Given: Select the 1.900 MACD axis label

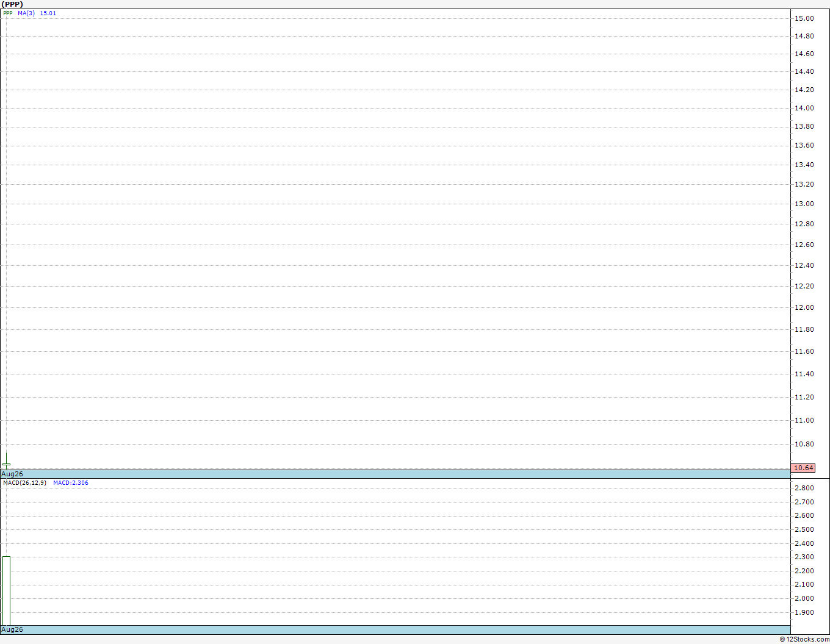Looking at the screenshot, I should 804,612.
